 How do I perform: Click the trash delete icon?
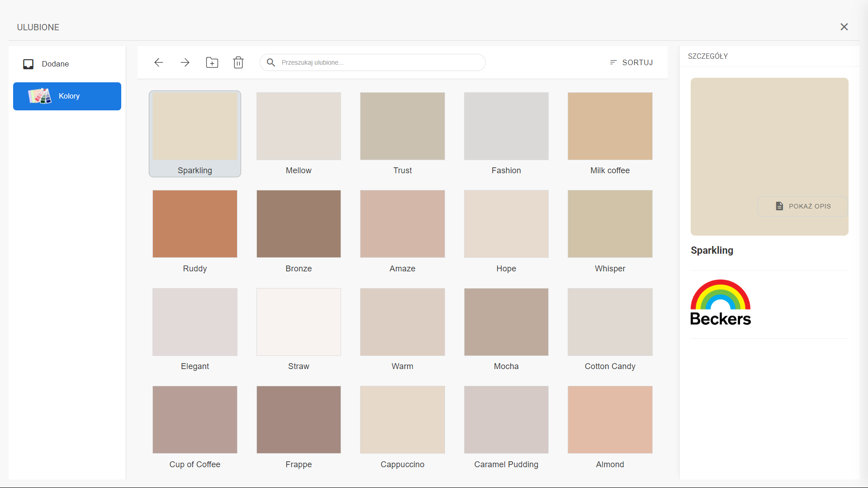[x=238, y=62]
